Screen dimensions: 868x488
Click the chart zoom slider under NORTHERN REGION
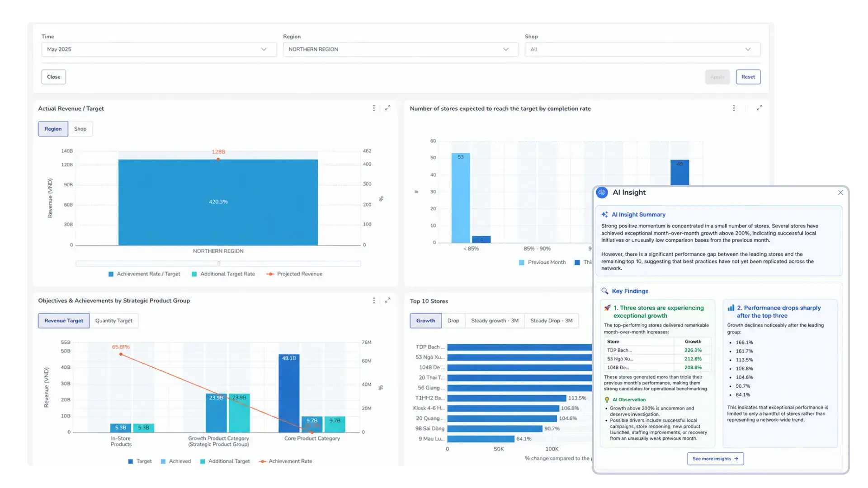pos(218,263)
